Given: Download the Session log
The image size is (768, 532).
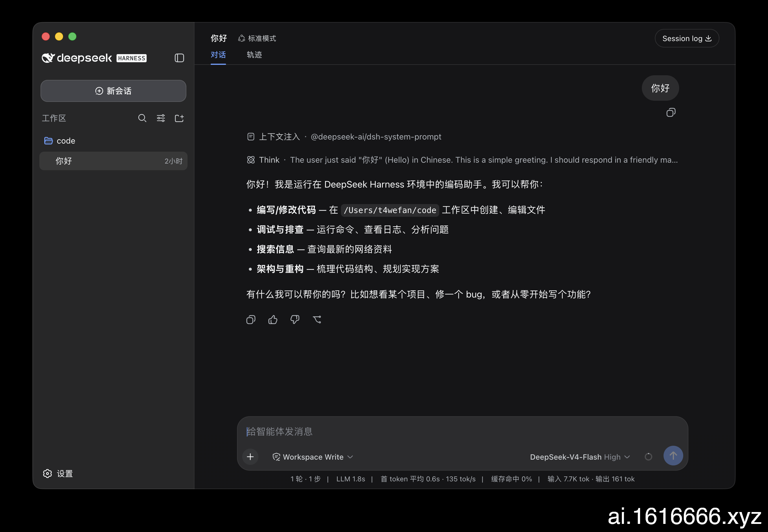Looking at the screenshot, I should 687,39.
